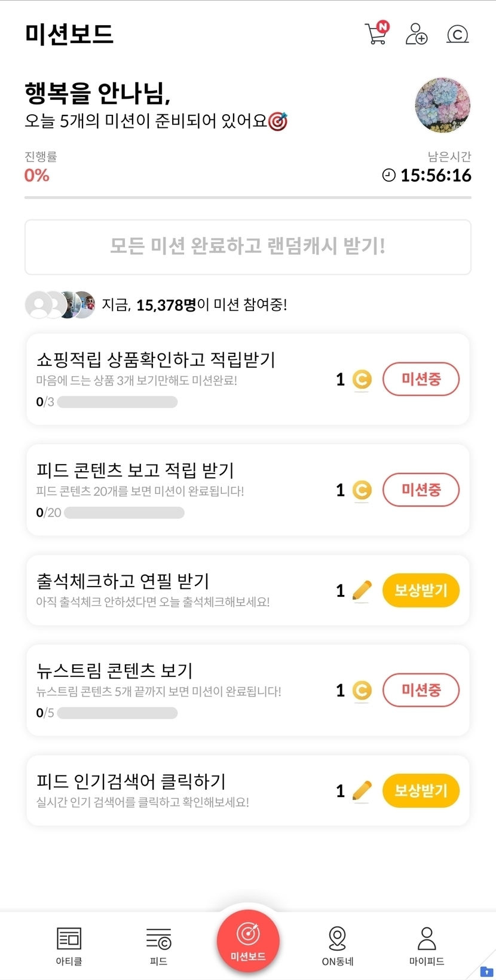Tap the 아티클 tab icon
Screen dimensions: 496x980
[x=69, y=945]
